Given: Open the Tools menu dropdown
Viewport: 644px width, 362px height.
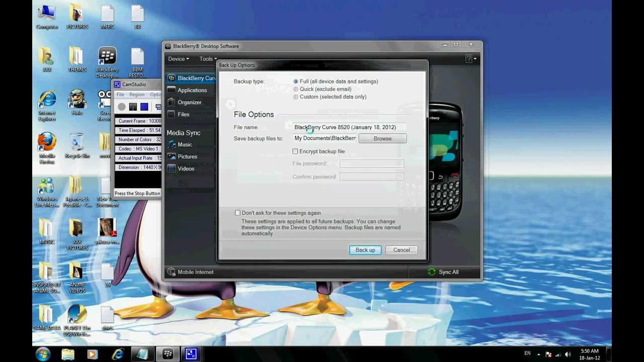Looking at the screenshot, I should tap(208, 59).
